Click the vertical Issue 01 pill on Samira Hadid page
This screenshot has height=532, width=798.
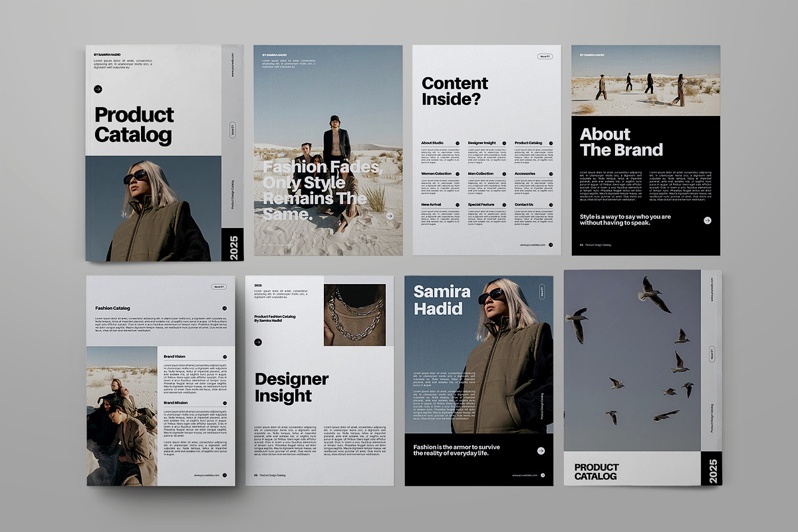coord(543,293)
